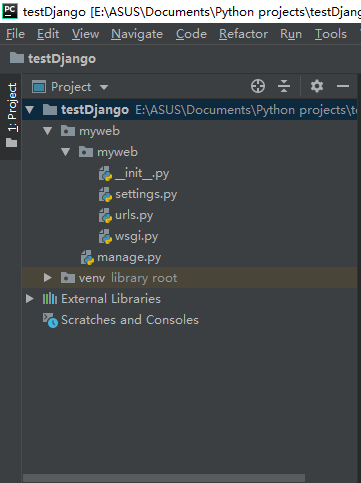Select the __init__.py file
This screenshot has width=361, height=483.
pyautogui.click(x=142, y=173)
